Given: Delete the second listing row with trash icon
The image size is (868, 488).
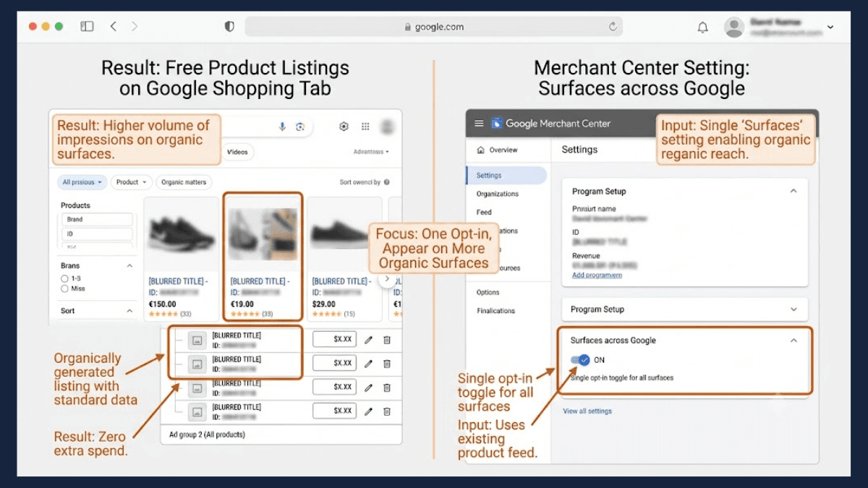Looking at the screenshot, I should [387, 364].
